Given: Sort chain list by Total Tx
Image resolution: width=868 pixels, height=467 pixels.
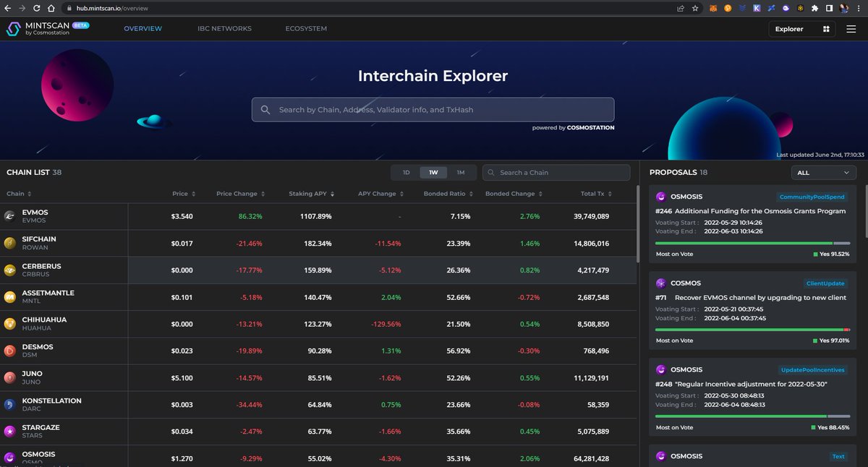Looking at the screenshot, I should [x=597, y=194].
